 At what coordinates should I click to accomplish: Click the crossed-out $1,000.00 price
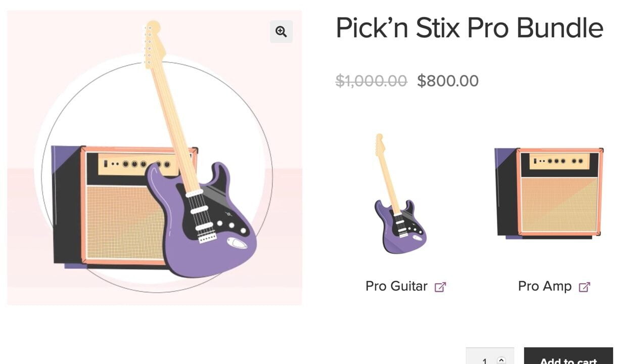pos(372,81)
